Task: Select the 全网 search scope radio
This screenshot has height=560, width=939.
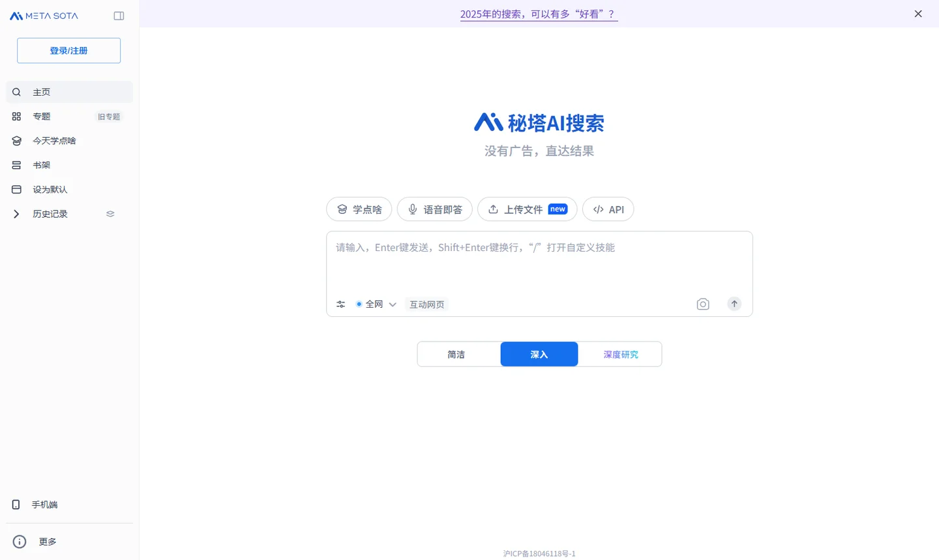Action: (x=359, y=304)
